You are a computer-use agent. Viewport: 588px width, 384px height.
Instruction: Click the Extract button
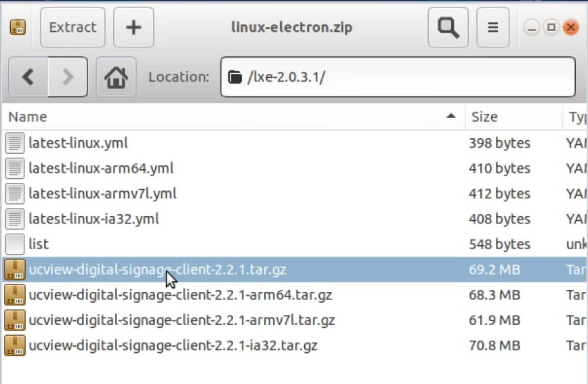point(72,27)
